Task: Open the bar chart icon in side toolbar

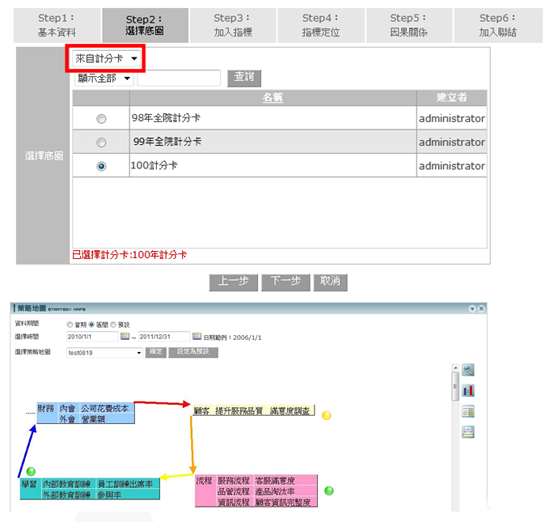Action: 468,390
